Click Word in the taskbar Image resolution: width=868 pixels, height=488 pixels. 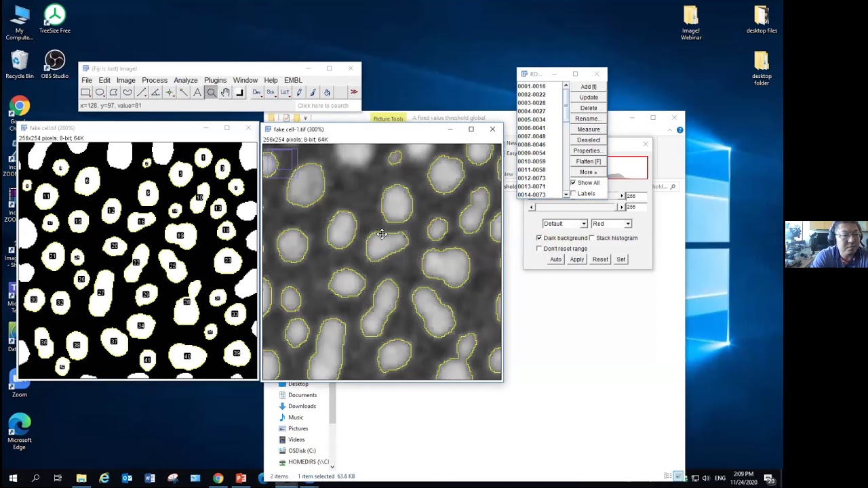point(150,479)
